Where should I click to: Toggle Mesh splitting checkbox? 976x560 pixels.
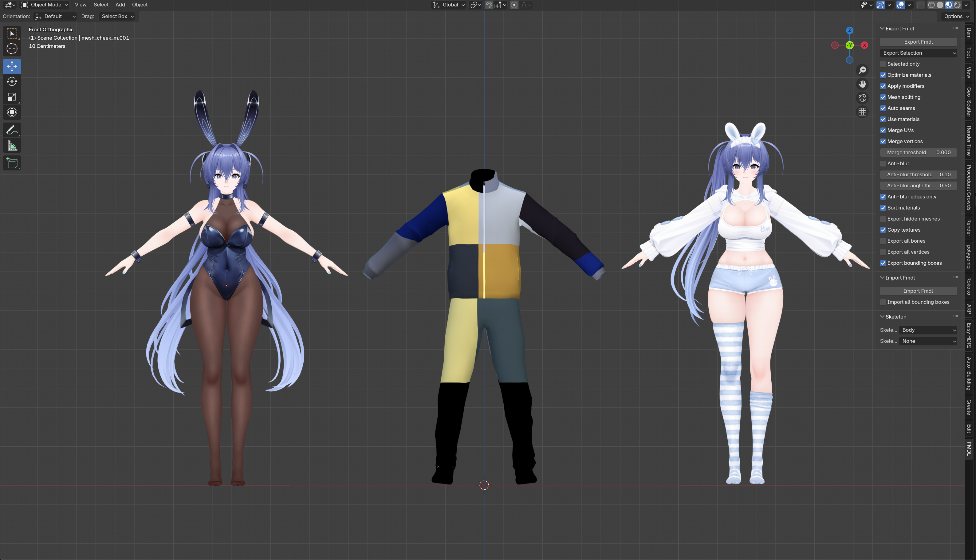click(x=883, y=97)
